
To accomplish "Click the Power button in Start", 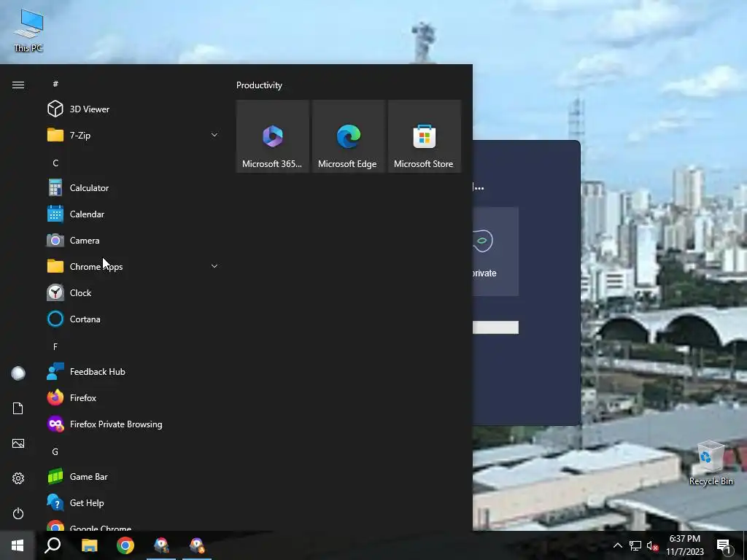I will point(18,513).
